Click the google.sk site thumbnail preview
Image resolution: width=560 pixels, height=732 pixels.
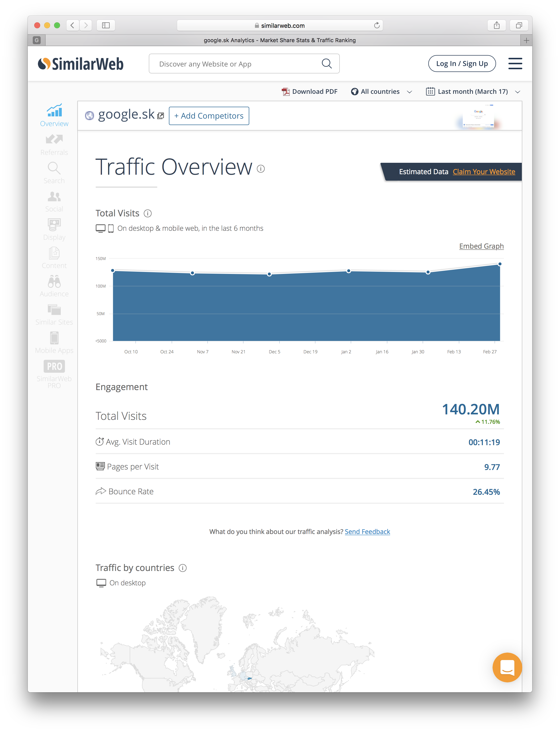pyautogui.click(x=478, y=116)
